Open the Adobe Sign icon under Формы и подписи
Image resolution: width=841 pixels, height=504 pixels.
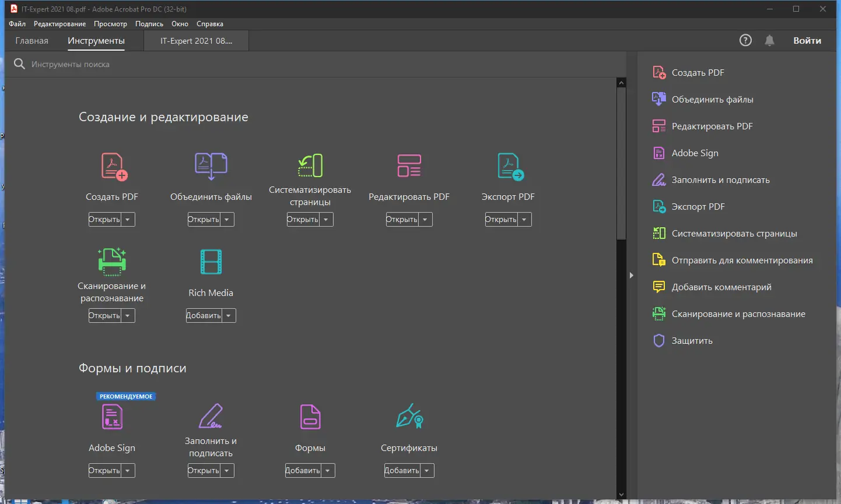pyautogui.click(x=112, y=417)
